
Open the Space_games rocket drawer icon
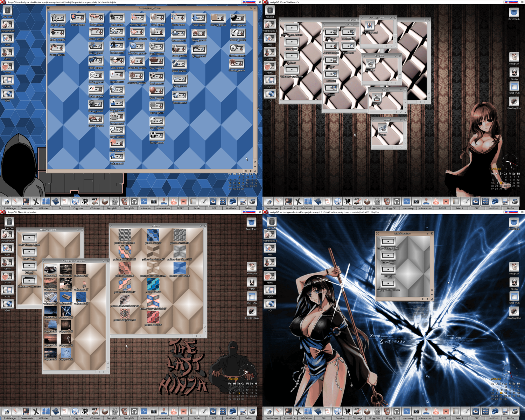pyautogui.click(x=178, y=18)
